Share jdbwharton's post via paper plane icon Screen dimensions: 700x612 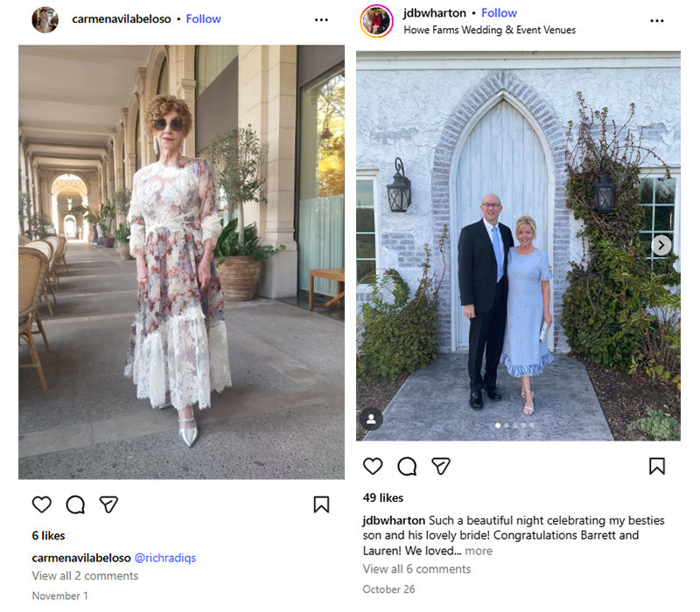(x=441, y=466)
